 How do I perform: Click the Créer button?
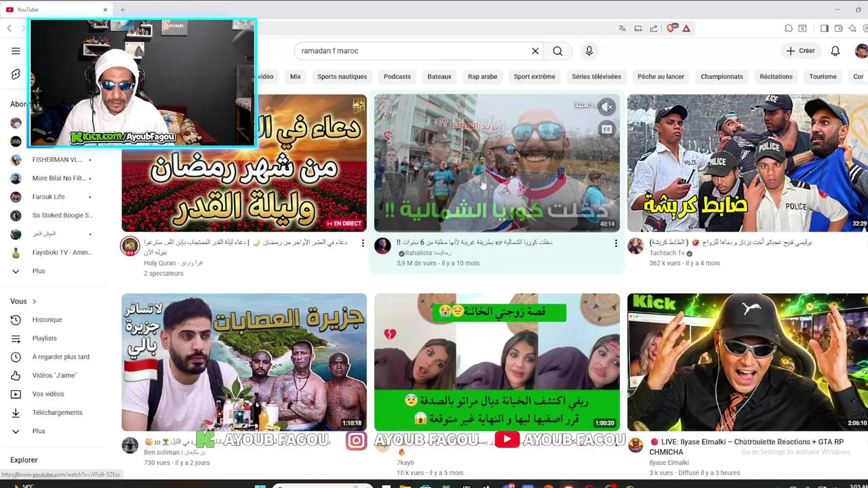801,51
